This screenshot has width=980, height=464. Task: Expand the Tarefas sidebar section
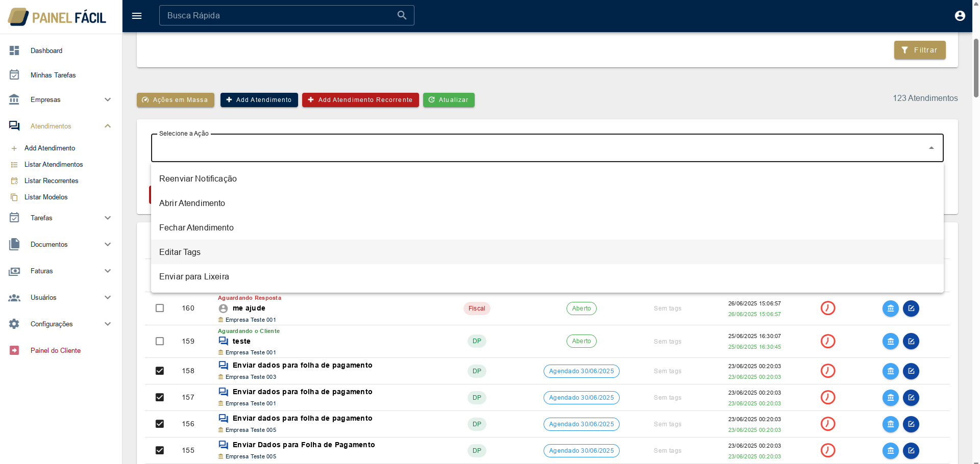point(108,218)
